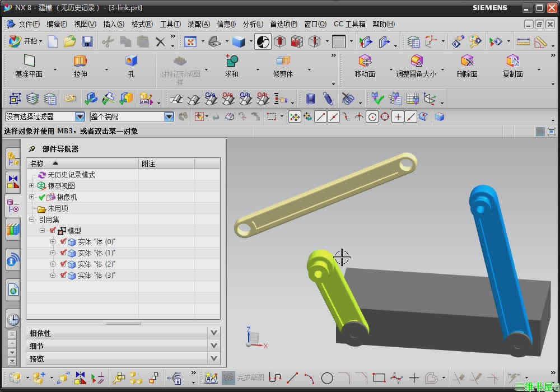Viewport: 560px width, 392px height.
Task: Sort the tree by the 名称 column header
Action: pyautogui.click(x=82, y=164)
